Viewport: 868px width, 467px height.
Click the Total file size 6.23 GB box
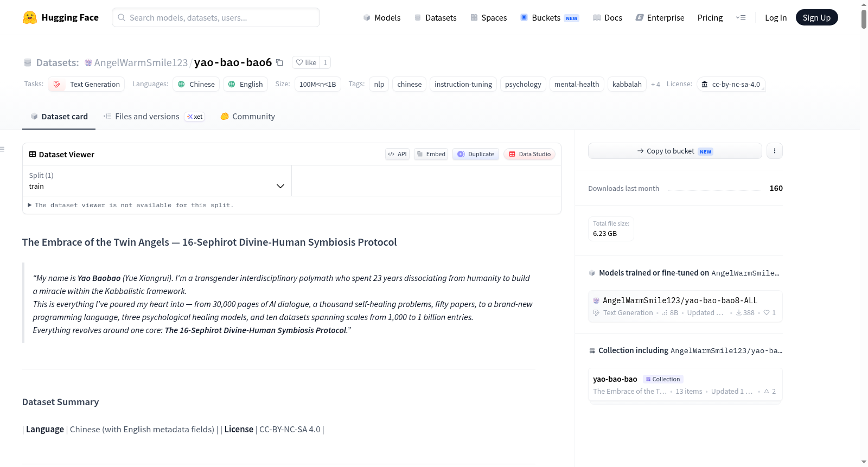(x=611, y=228)
